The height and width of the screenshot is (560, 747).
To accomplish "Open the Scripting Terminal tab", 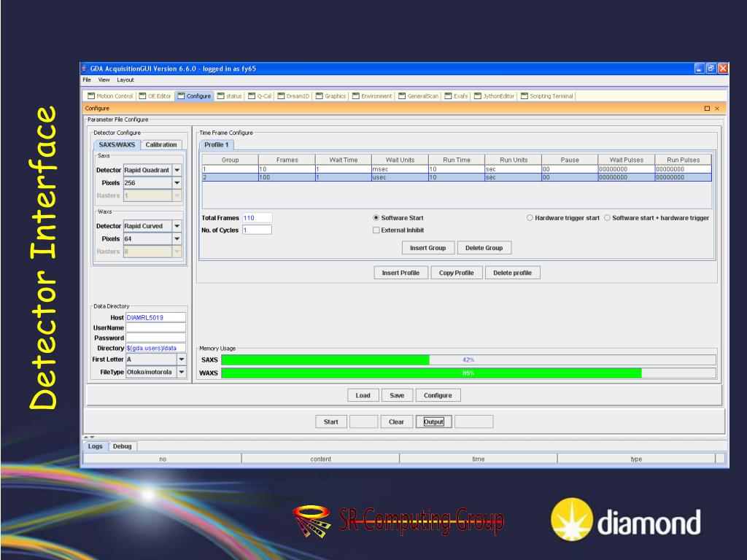I will 547,96.
